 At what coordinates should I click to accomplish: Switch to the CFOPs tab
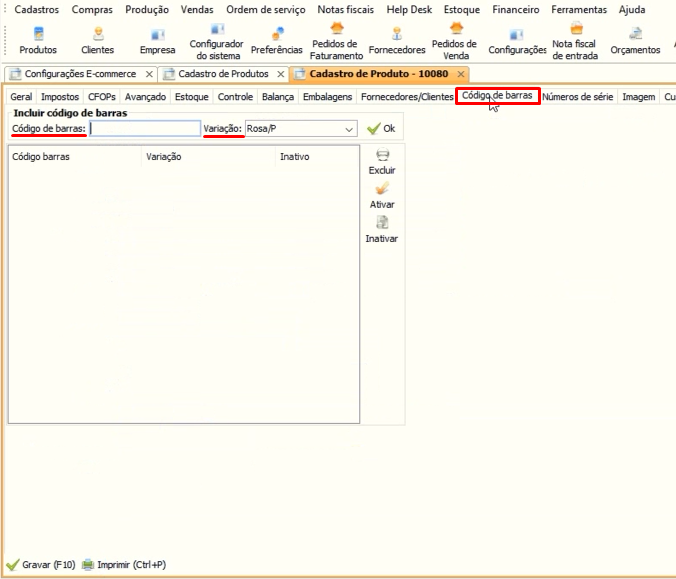[102, 97]
